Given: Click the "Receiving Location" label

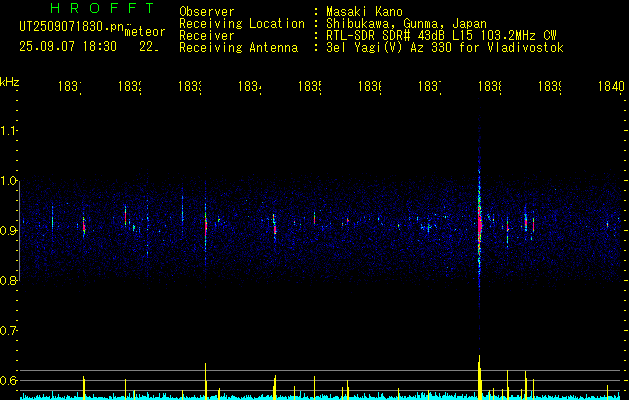Looking at the screenshot, I should [242, 24].
